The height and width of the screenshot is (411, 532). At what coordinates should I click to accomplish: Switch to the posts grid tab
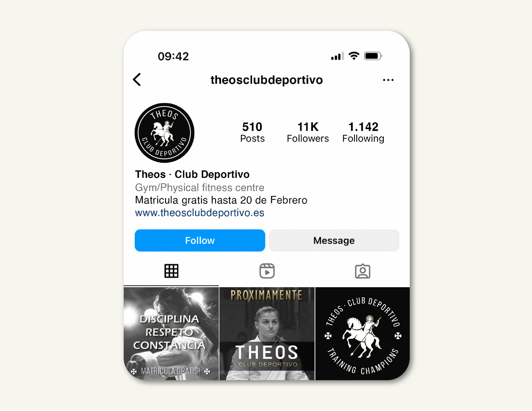[x=171, y=271]
